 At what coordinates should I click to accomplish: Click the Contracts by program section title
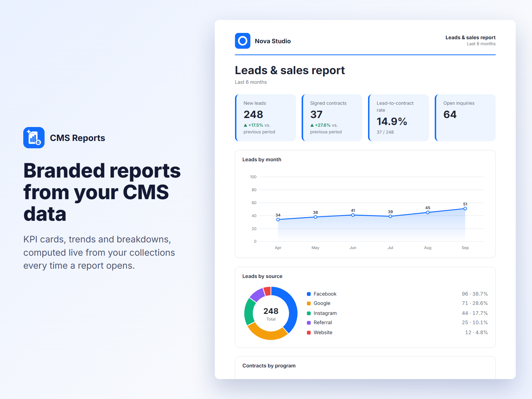(269, 366)
